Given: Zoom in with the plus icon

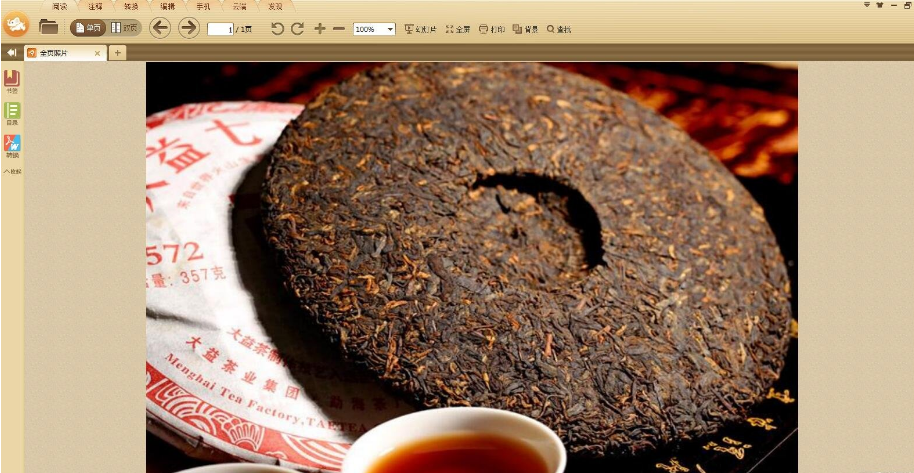Looking at the screenshot, I should (319, 29).
